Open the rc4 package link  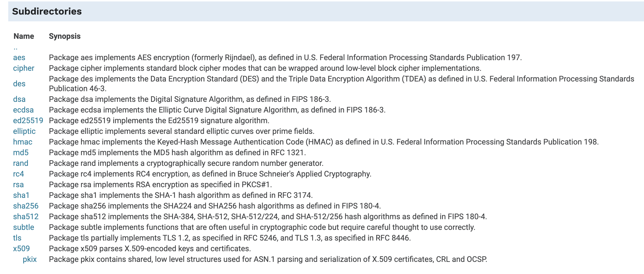coord(18,174)
